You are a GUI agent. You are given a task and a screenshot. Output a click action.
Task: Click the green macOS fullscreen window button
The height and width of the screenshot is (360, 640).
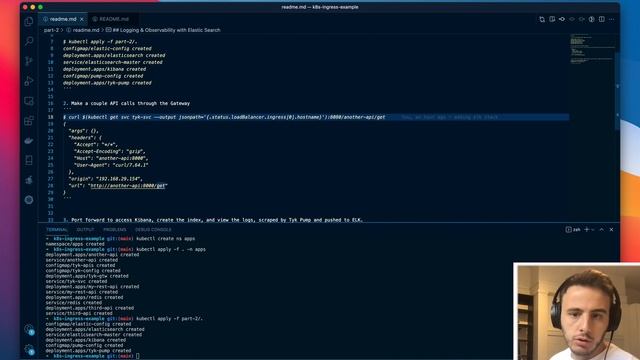pos(40,7)
